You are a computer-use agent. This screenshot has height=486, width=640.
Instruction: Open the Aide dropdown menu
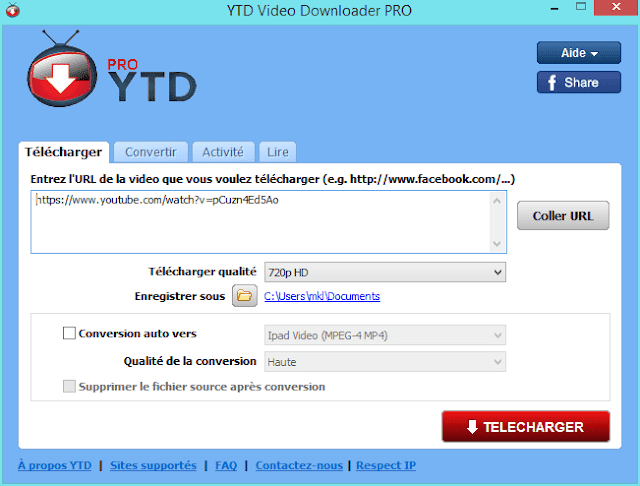tap(579, 53)
